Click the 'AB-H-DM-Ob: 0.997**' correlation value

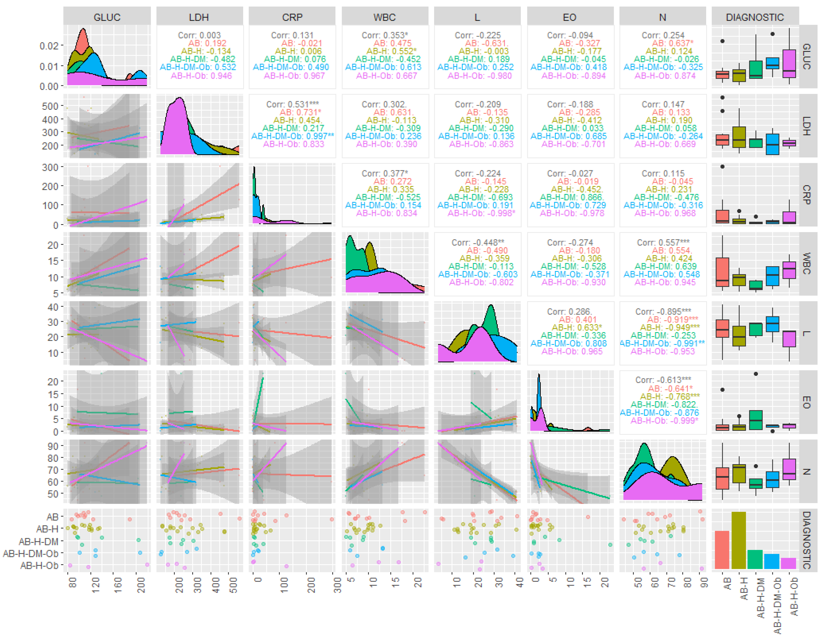(x=292, y=136)
